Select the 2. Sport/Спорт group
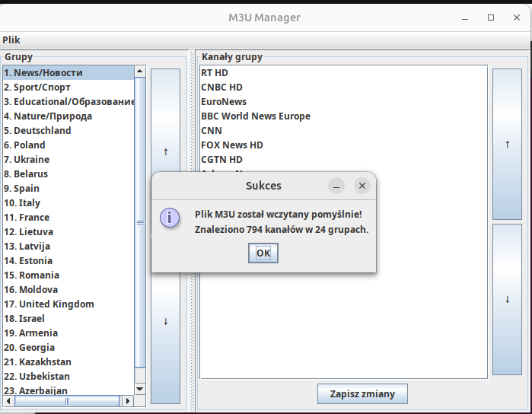 click(37, 88)
